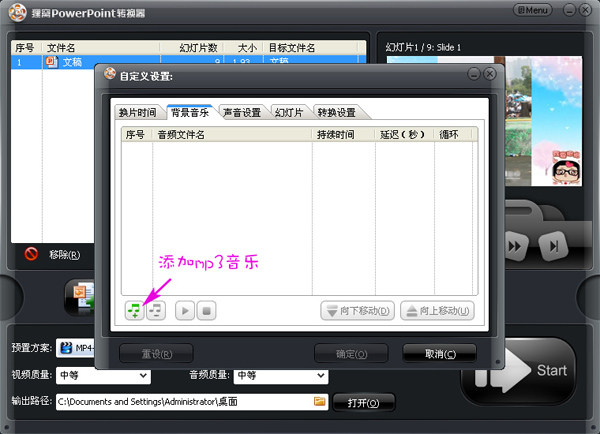The height and width of the screenshot is (434, 600).
Task: Close the main PowerPoint converter window
Action: tap(585, 10)
